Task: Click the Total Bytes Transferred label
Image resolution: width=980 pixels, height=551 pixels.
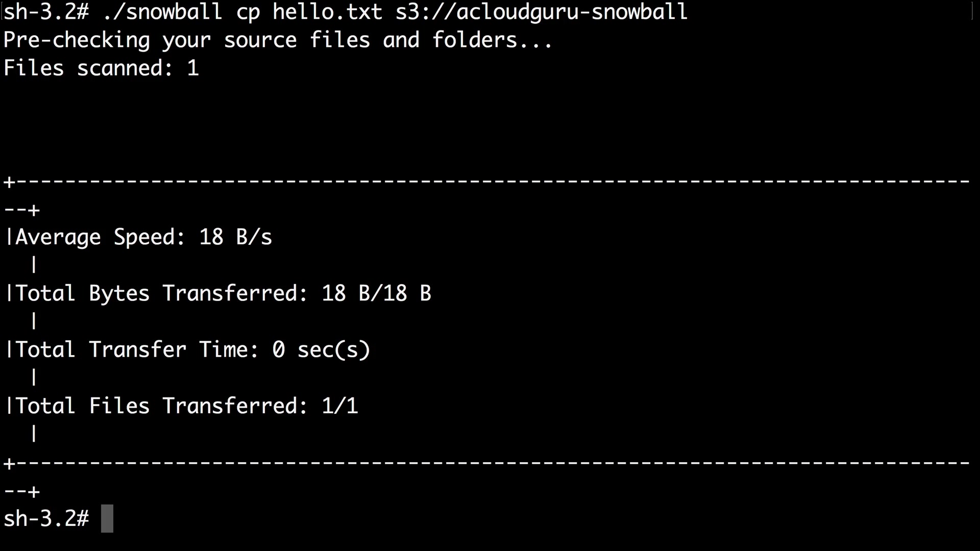Action: click(x=162, y=293)
